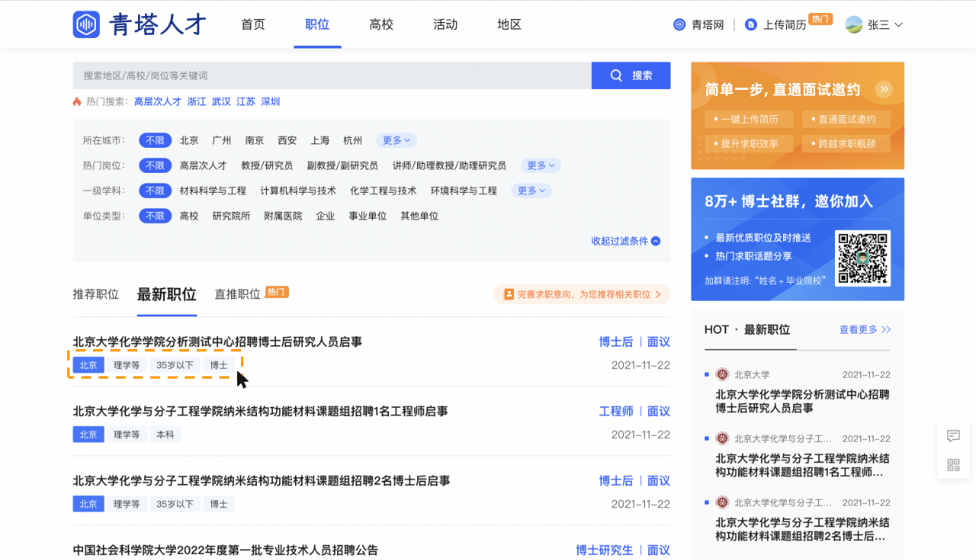The height and width of the screenshot is (560, 976).
Task: Select 不限 for 热门岗位
Action: (155, 165)
